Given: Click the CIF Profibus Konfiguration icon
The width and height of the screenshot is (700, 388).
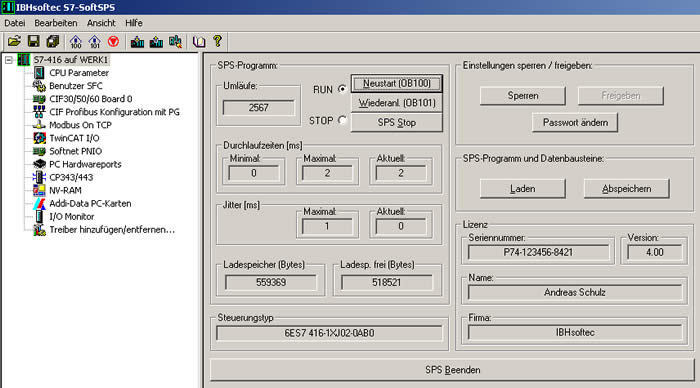Looking at the screenshot, I should pyautogui.click(x=39, y=112).
